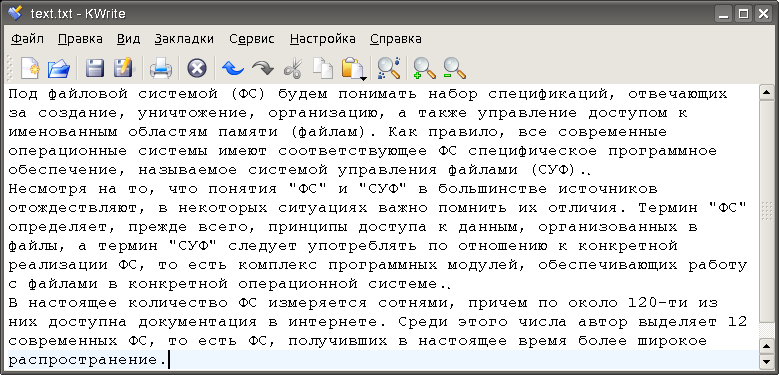Minimize the KWrite window
The width and height of the screenshot is (779, 375).
tap(724, 14)
